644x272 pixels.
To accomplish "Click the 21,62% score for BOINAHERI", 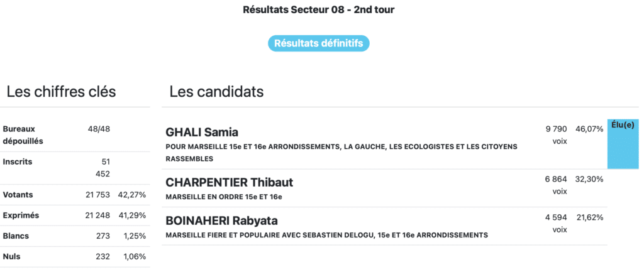I will tap(589, 217).
